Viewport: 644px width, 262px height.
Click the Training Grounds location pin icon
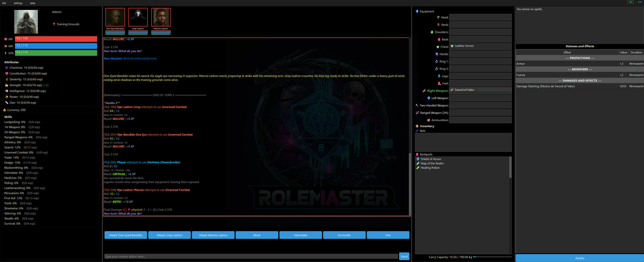(x=54, y=24)
